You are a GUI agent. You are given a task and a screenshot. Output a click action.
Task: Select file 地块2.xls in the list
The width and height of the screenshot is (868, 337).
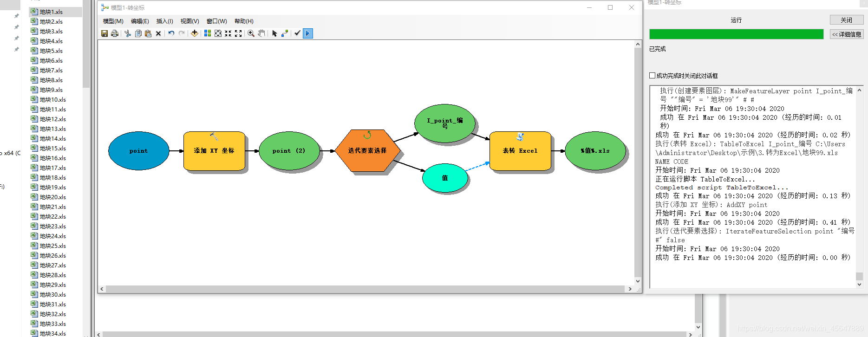pos(51,22)
